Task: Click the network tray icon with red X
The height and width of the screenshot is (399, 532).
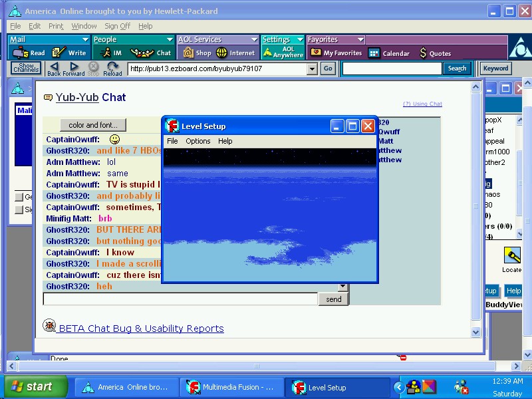Action: 461,387
